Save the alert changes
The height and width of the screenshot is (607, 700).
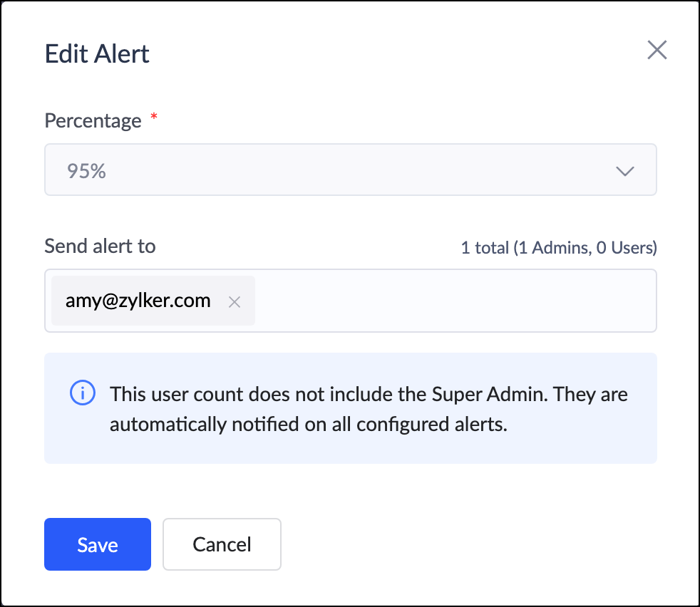tap(98, 544)
